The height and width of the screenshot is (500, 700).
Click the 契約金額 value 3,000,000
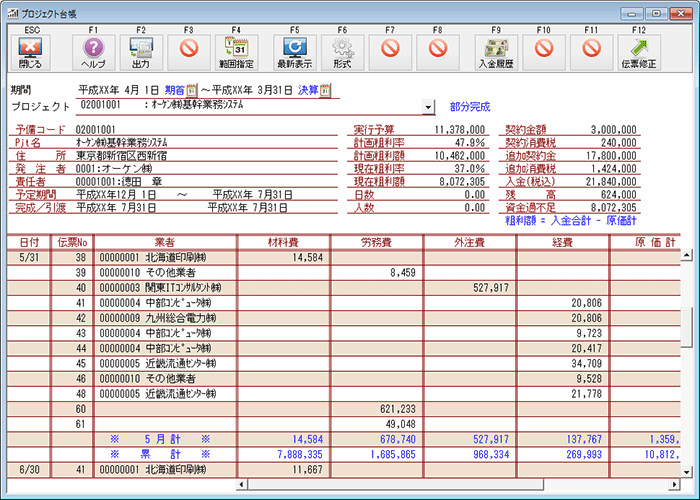(613, 130)
